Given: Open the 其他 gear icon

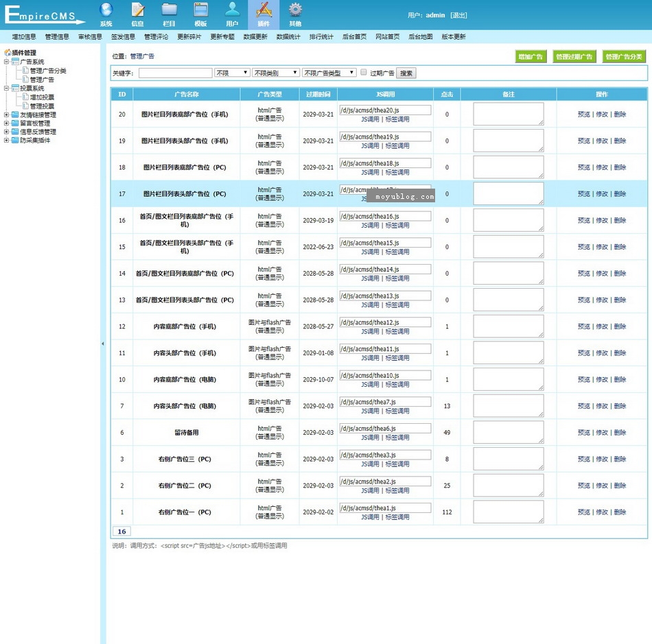Looking at the screenshot, I should [295, 10].
